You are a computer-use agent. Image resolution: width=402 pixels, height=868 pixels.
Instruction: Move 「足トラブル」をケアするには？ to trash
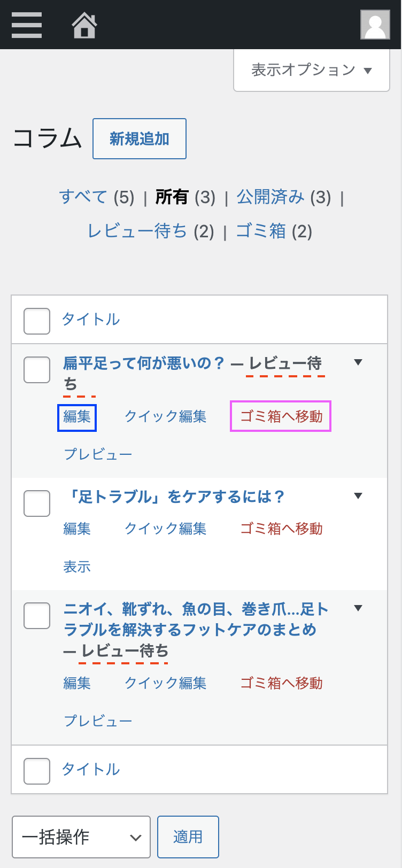tap(280, 529)
